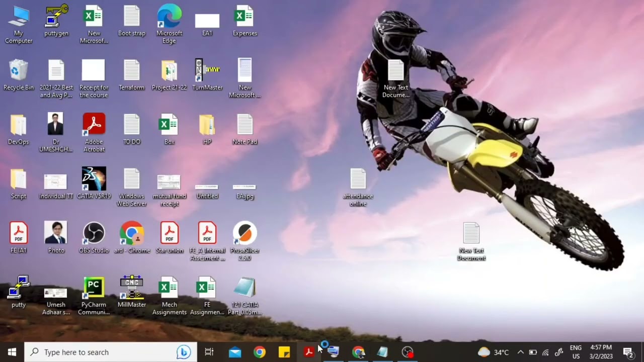Open the Expenses Excel workbook
Image resolution: width=644 pixels, height=362 pixels.
coord(245,21)
